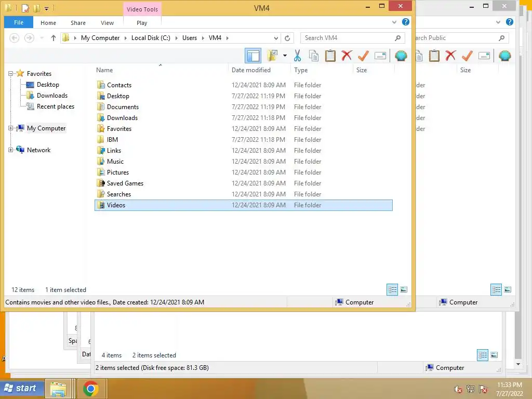This screenshot has height=399, width=532.
Task: Click the quick access New Folder icon
Action: click(x=36, y=8)
